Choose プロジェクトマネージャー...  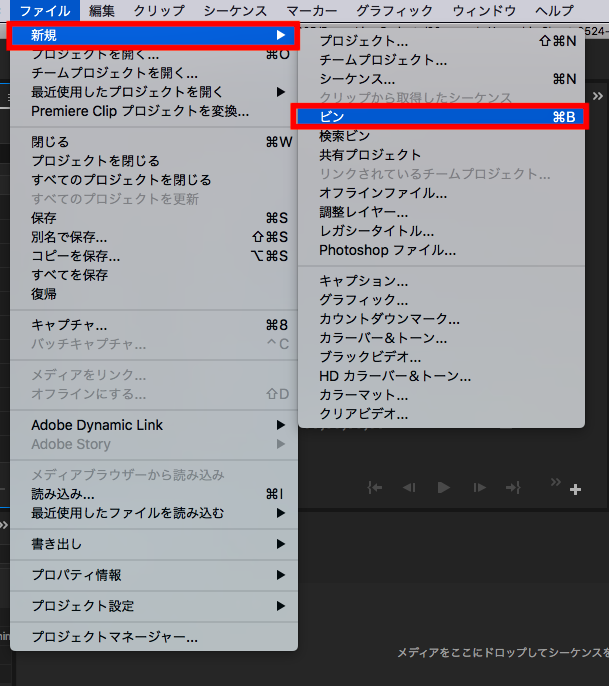click(x=154, y=637)
